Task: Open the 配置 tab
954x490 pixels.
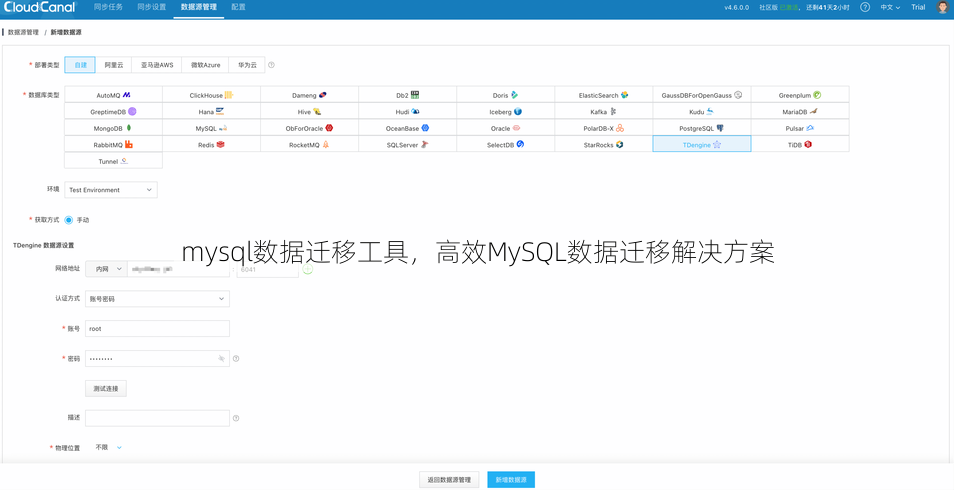Action: coord(238,7)
